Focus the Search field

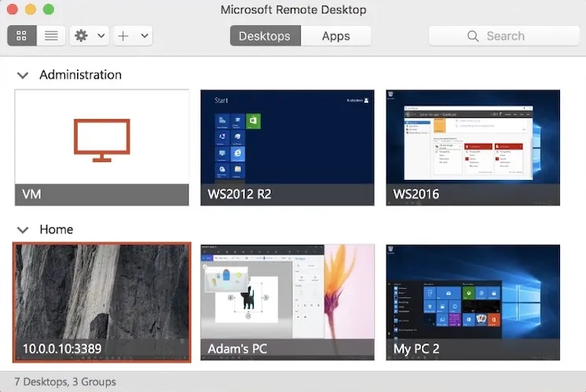504,36
